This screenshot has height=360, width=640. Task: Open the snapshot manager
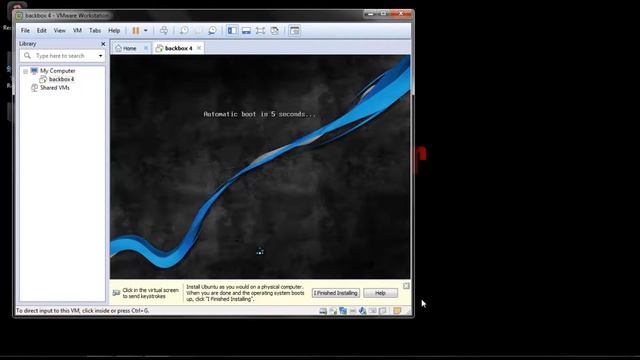pyautogui.click(x=212, y=31)
